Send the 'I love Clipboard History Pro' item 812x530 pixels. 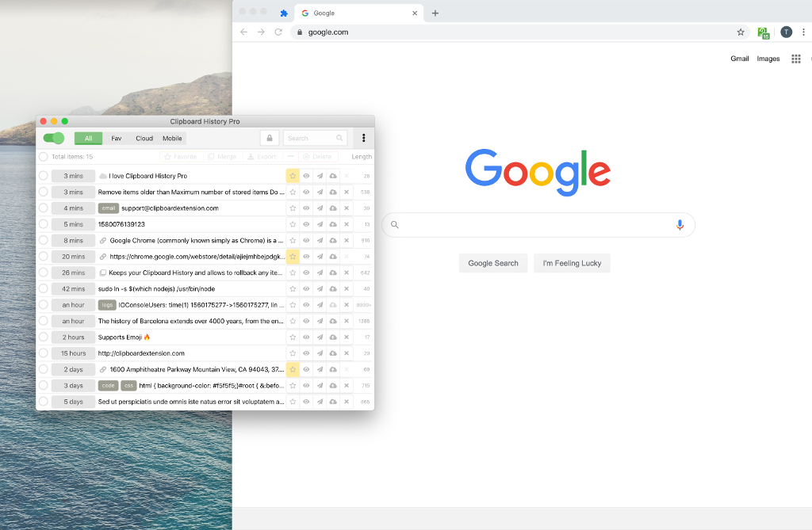320,176
